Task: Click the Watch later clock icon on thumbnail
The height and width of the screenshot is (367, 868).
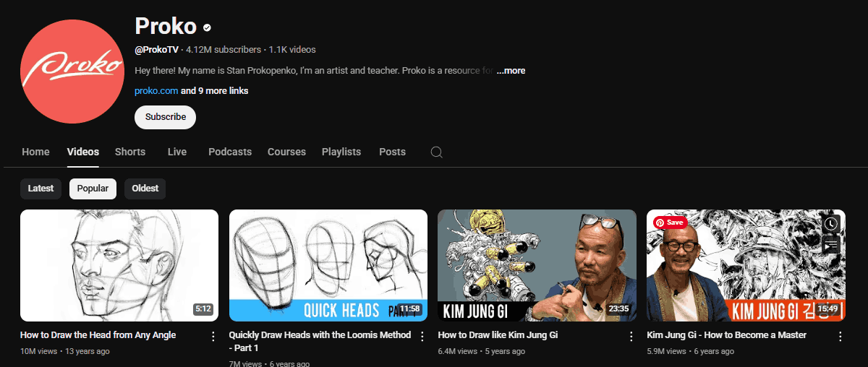Action: pyautogui.click(x=831, y=224)
